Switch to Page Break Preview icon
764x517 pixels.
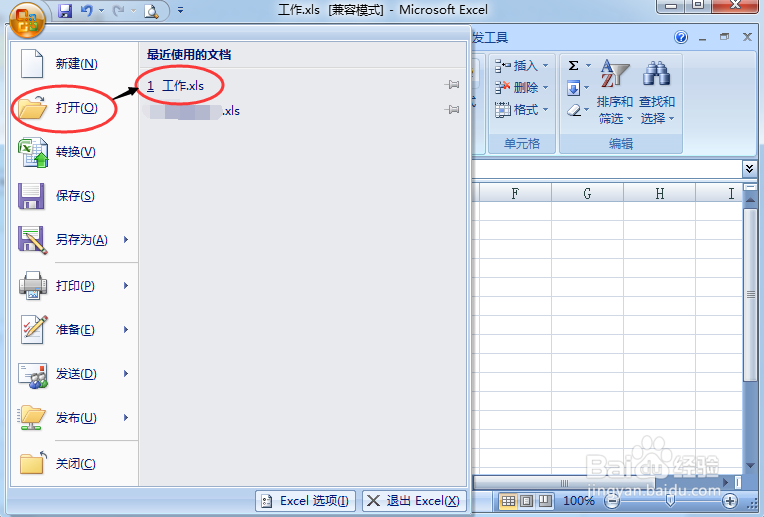pos(545,501)
